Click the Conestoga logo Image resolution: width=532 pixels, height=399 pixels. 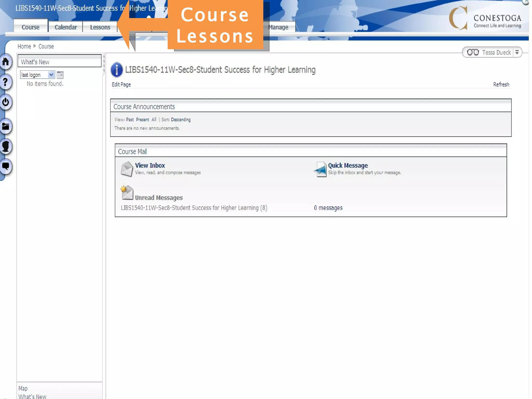point(485,18)
